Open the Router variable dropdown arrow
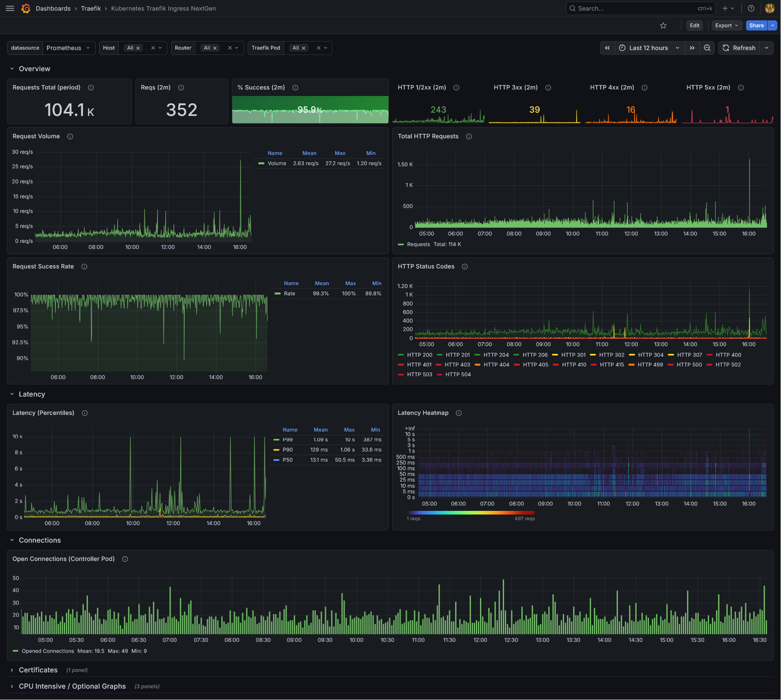This screenshot has width=781, height=700. coord(237,48)
